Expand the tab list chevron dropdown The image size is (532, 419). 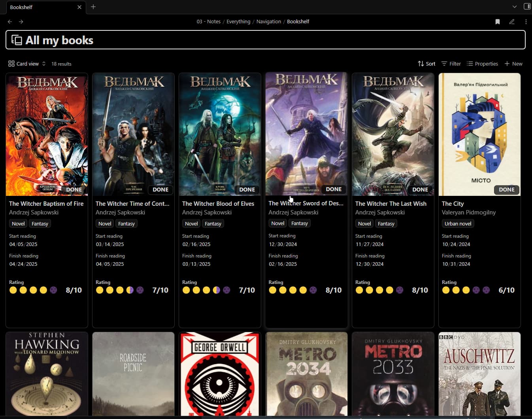coord(514,7)
